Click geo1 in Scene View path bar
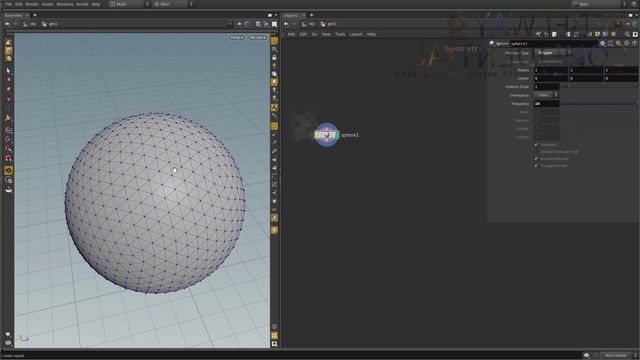The image size is (640, 360). pos(50,24)
